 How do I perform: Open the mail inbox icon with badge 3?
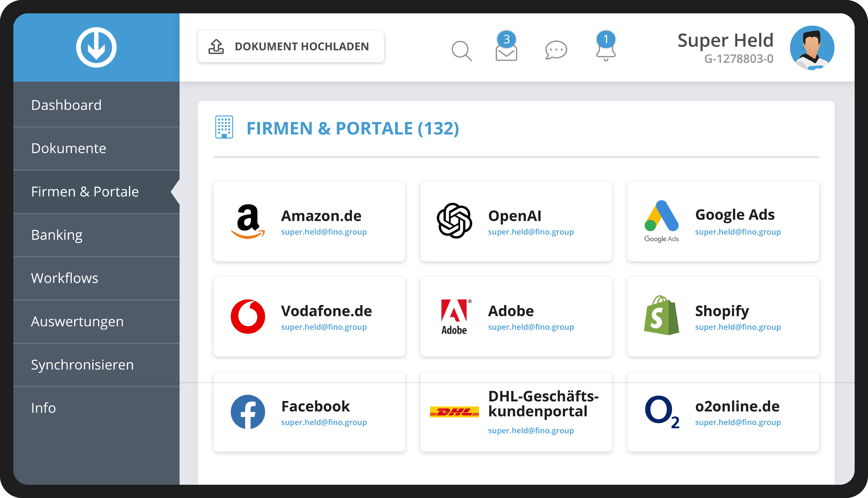pyautogui.click(x=506, y=47)
